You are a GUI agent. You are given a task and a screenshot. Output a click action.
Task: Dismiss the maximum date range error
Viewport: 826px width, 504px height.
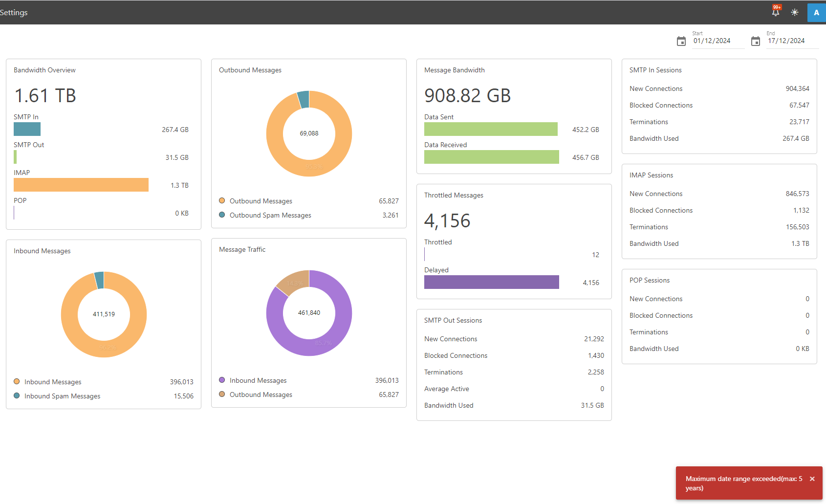812,479
